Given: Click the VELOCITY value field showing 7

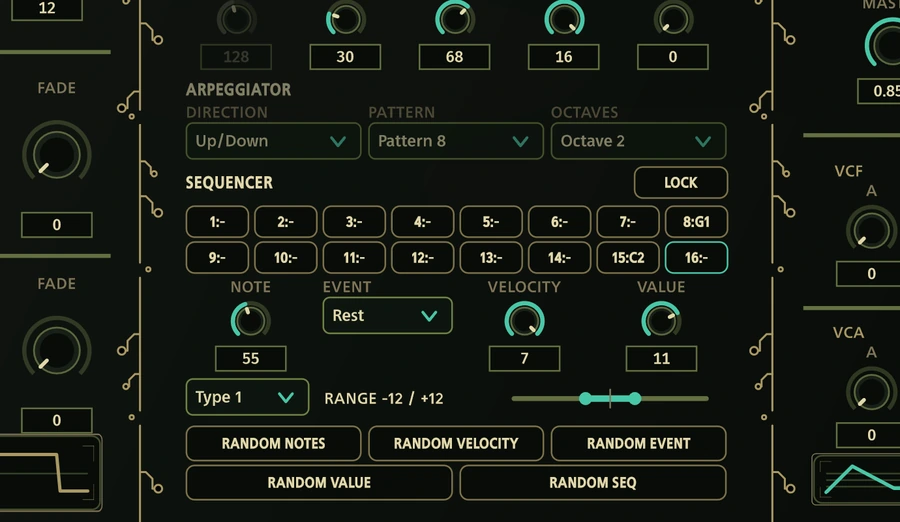Looking at the screenshot, I should tap(524, 358).
